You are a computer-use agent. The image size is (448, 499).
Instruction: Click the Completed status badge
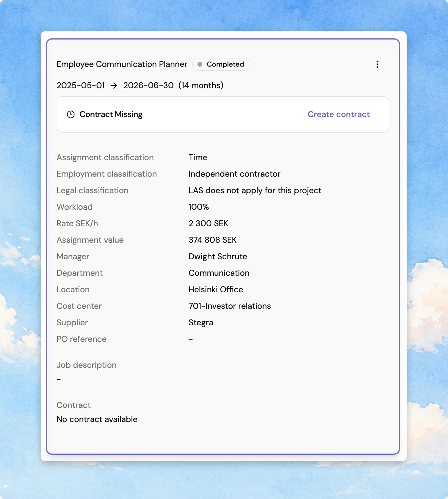(x=220, y=64)
